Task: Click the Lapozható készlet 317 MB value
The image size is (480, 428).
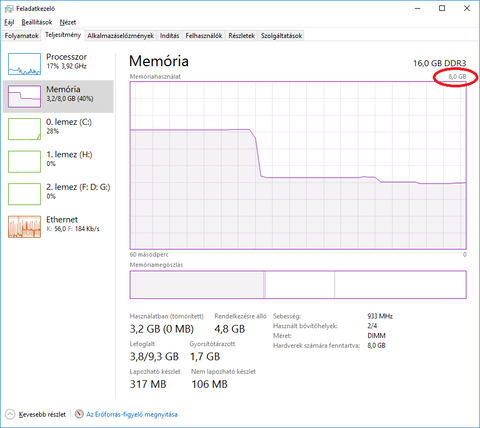Action: 148,384
